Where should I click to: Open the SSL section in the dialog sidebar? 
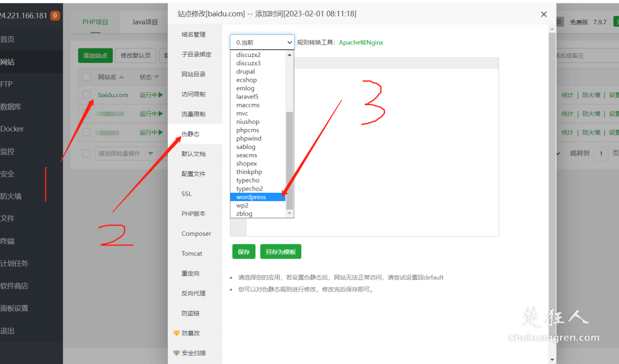pos(187,194)
